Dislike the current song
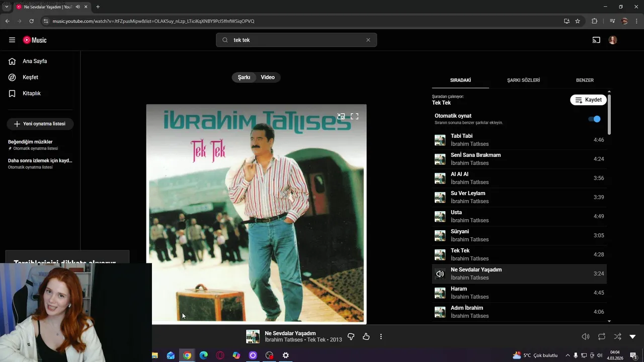The image size is (644, 362). pyautogui.click(x=351, y=336)
